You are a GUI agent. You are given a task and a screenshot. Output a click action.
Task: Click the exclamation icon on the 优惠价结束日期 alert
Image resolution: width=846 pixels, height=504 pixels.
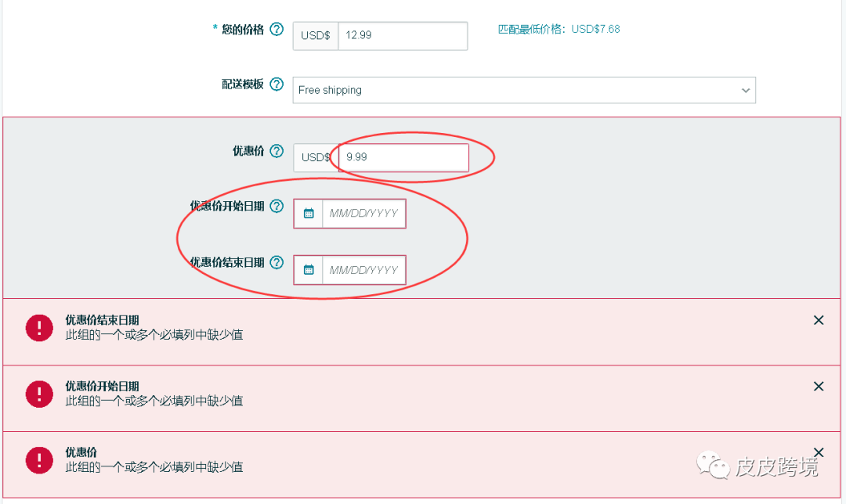[x=39, y=328]
